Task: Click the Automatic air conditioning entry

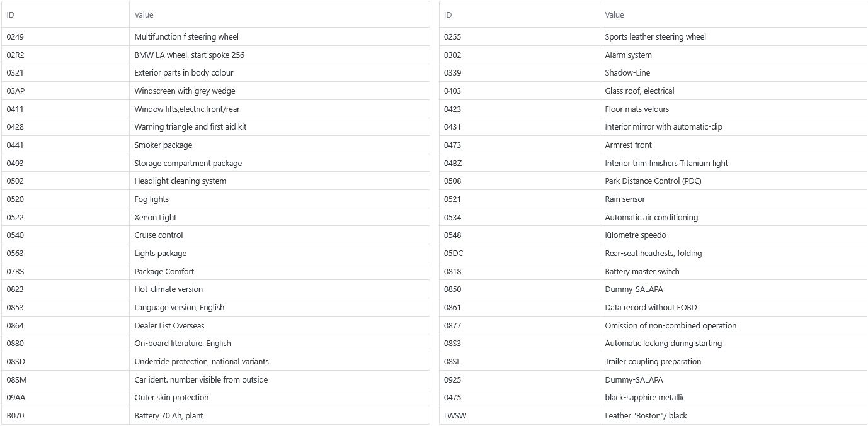Action: pyautogui.click(x=651, y=217)
